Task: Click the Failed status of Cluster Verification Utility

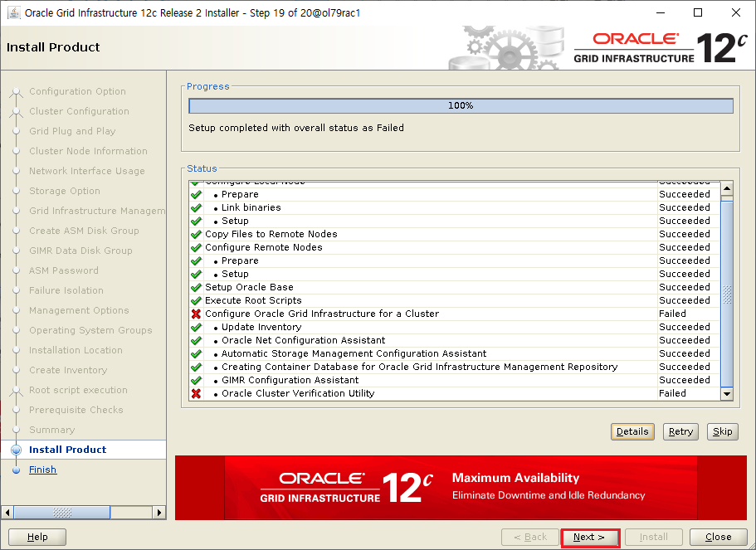Action: 672,393
